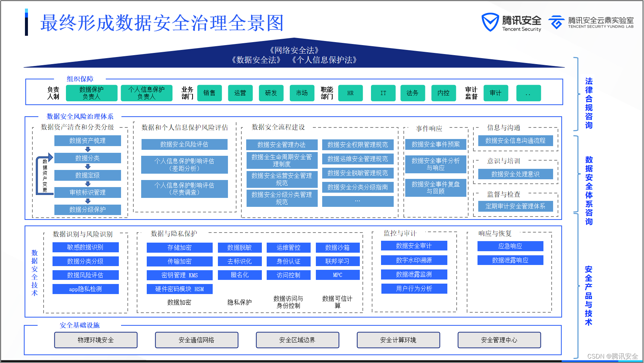Click the MPC box

[x=338, y=275]
